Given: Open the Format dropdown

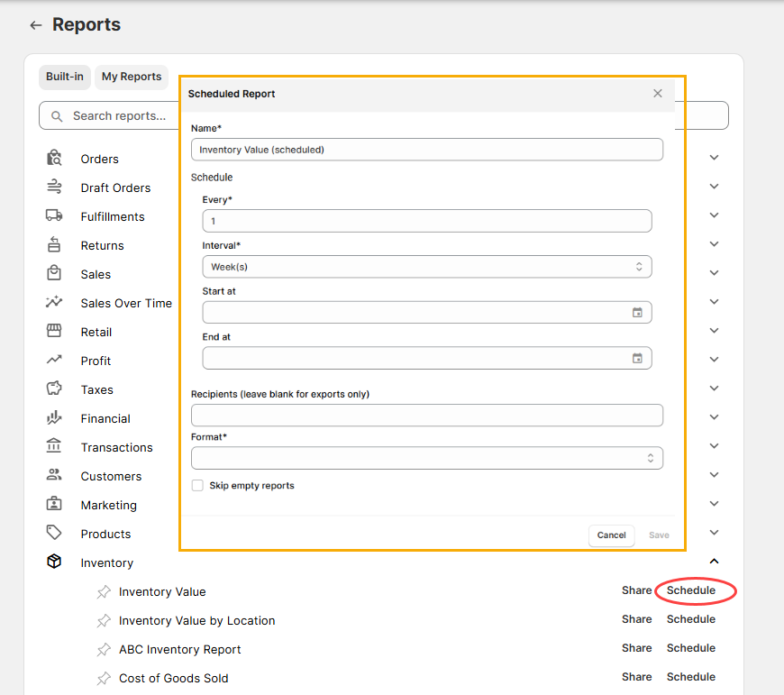Looking at the screenshot, I should [426, 458].
